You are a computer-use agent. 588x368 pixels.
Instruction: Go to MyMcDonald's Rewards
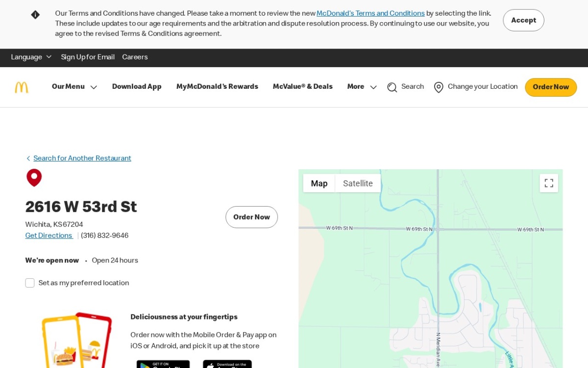click(217, 87)
